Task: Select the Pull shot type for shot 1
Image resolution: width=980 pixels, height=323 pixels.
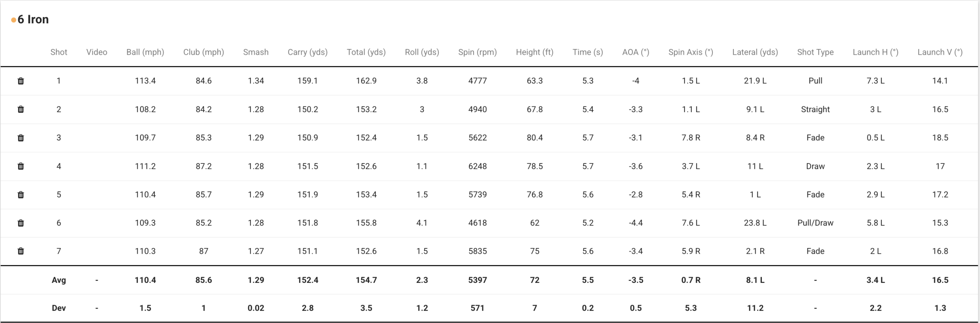Action: pyautogui.click(x=815, y=81)
